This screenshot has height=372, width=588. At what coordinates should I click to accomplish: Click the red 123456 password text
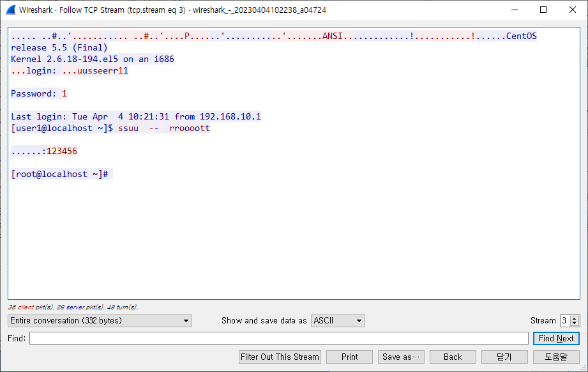pyautogui.click(x=62, y=151)
